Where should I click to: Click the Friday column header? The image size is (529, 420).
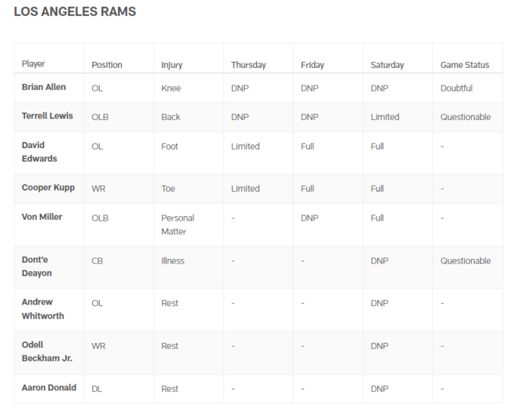[x=313, y=65]
